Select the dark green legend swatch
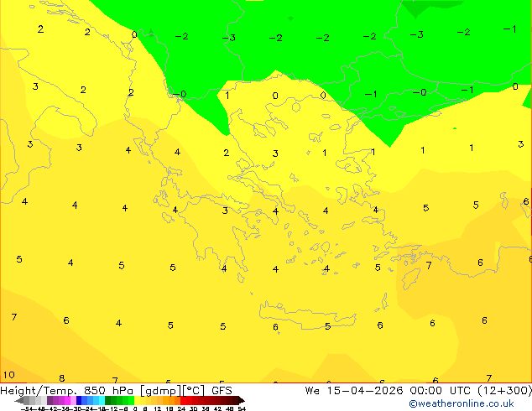The width and height of the screenshot is (532, 411). tap(108, 400)
